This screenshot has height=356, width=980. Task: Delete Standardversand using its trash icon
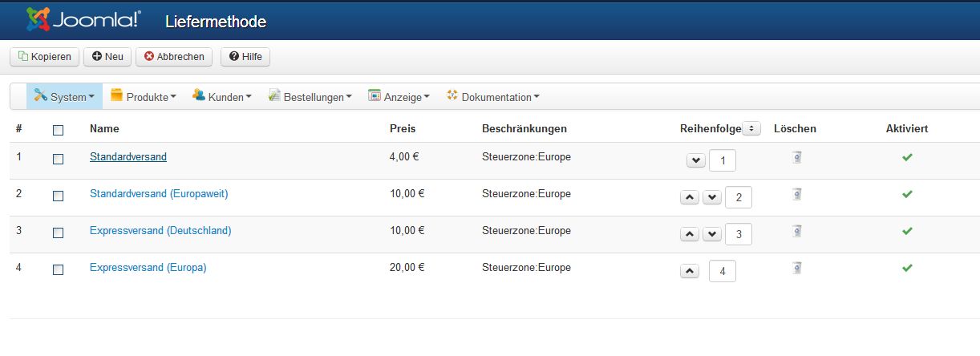click(x=796, y=157)
